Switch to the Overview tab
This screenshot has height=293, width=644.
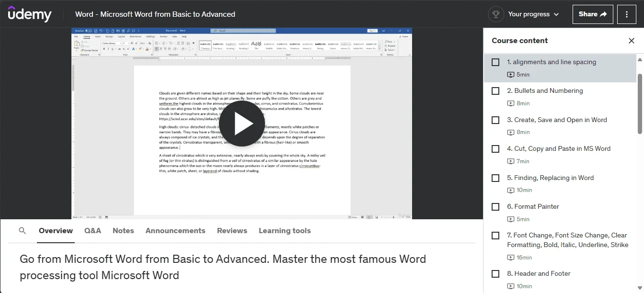(x=56, y=231)
